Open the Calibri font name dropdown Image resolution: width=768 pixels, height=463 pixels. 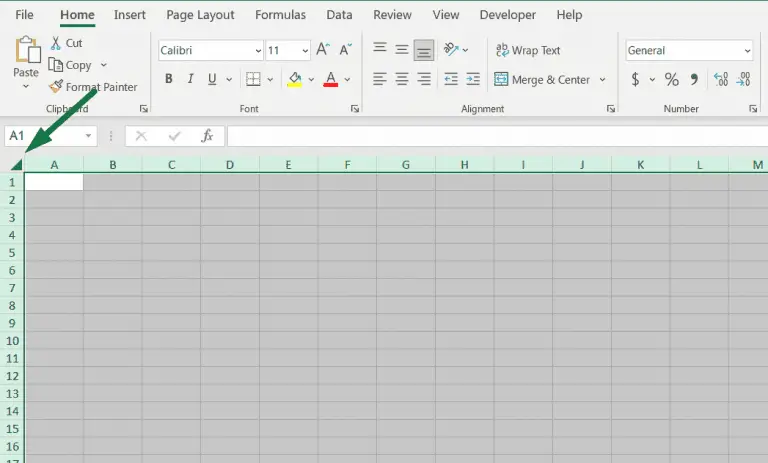tap(258, 50)
